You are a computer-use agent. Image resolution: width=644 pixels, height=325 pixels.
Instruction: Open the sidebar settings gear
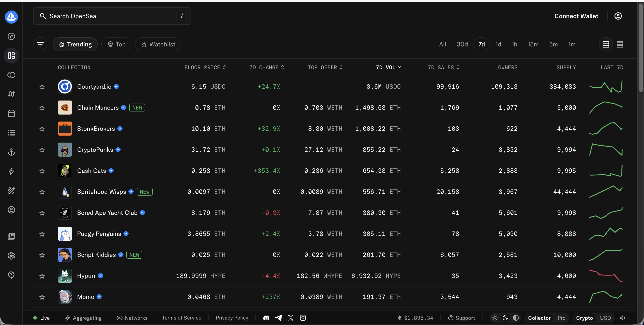point(11,256)
